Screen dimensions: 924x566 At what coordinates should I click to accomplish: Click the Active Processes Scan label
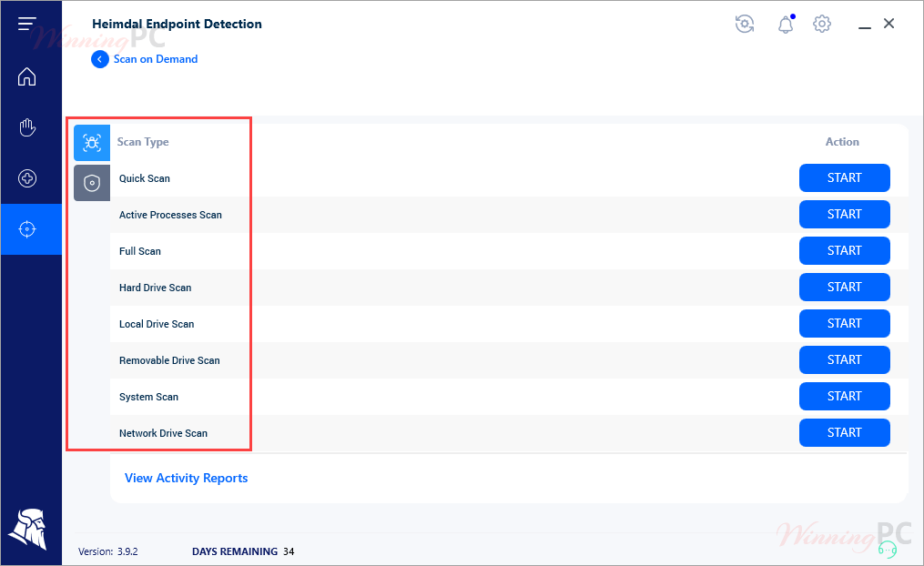point(170,215)
